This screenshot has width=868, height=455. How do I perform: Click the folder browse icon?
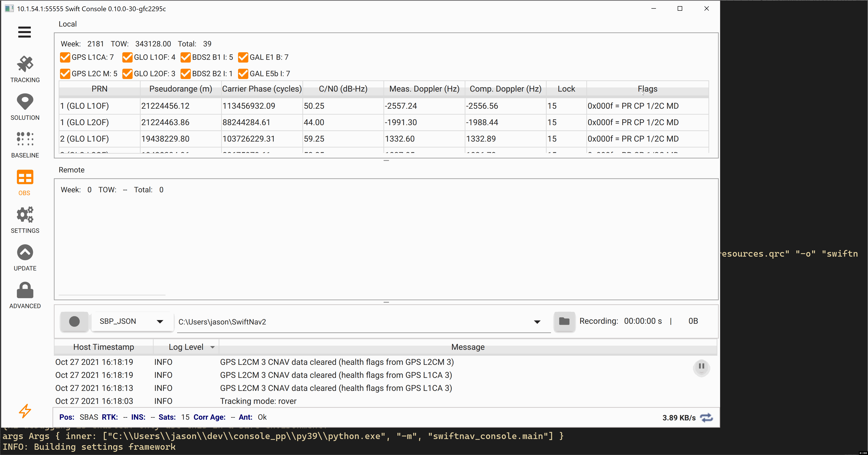click(x=564, y=321)
